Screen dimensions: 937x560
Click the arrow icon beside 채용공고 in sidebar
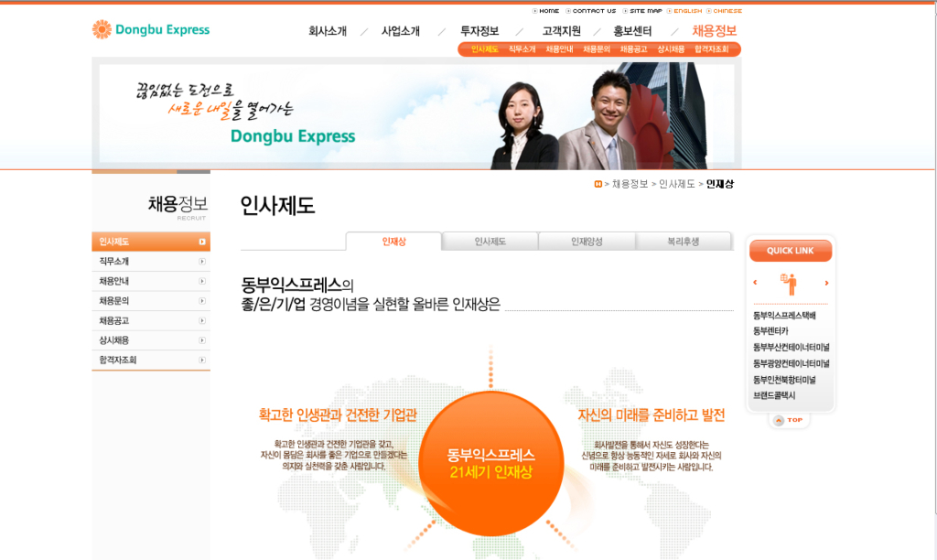[x=202, y=320]
